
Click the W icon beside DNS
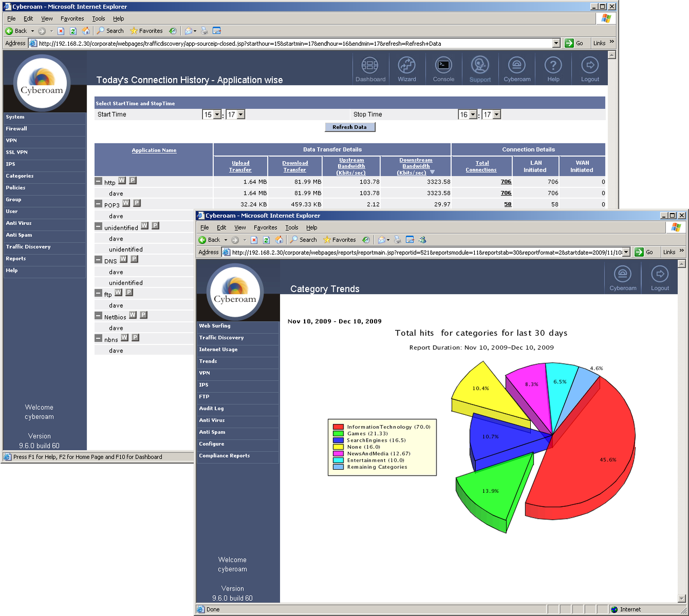123,259
